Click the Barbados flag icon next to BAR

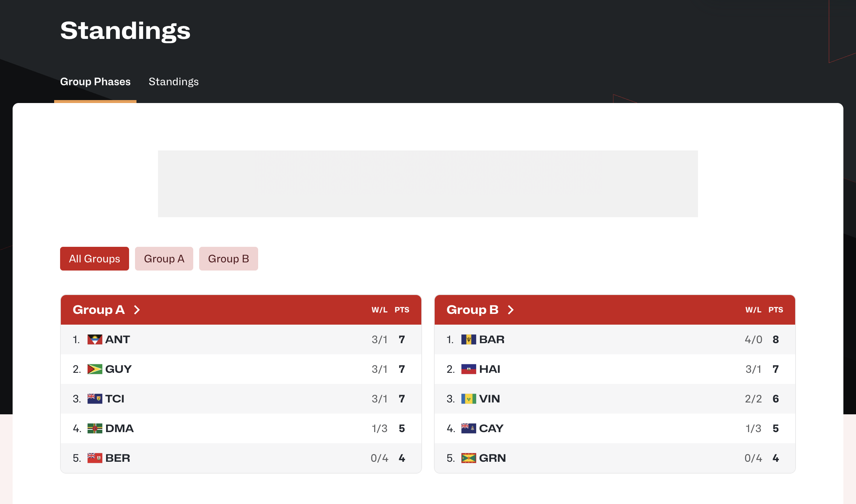click(468, 339)
